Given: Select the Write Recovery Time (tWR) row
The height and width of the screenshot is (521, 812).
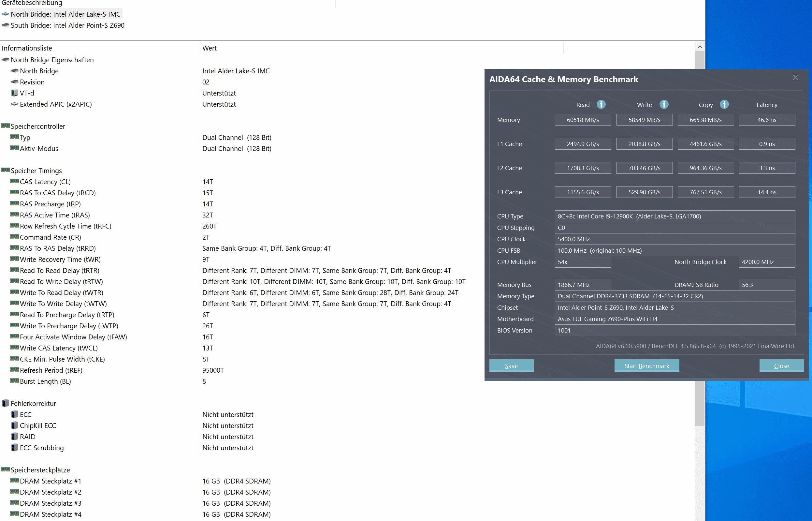Looking at the screenshot, I should [x=60, y=259].
